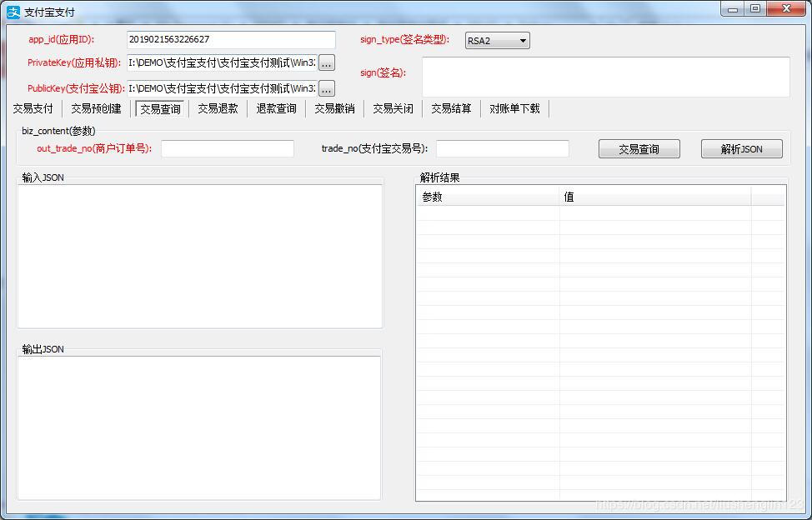The width and height of the screenshot is (812, 520).
Task: Click the sign_type(签名类型) label
Action: 405,40
